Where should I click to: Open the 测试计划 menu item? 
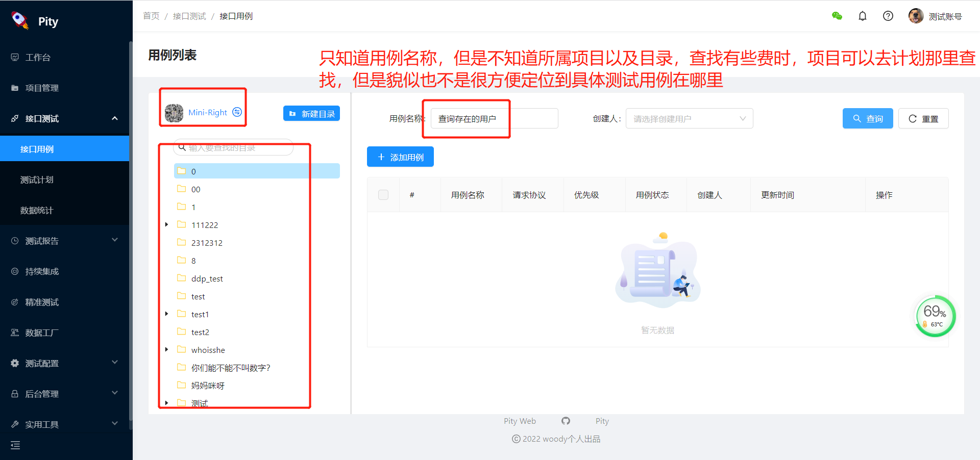pos(37,180)
